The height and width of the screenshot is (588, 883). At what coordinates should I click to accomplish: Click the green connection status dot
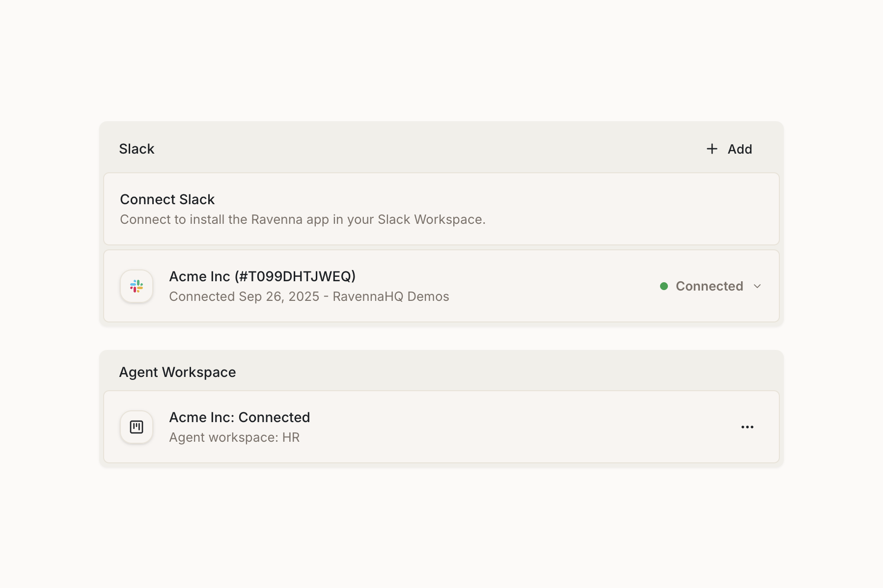pyautogui.click(x=664, y=286)
